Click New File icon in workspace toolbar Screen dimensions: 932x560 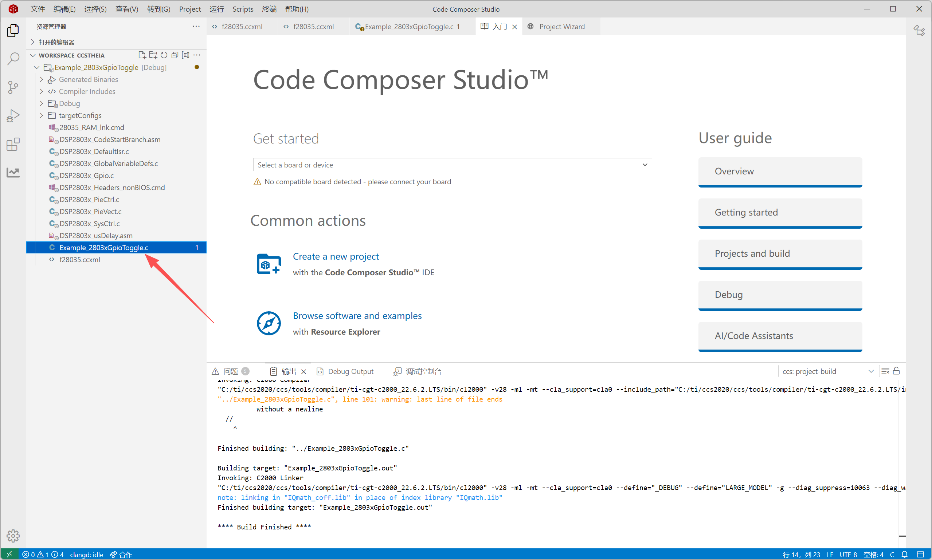pos(142,55)
